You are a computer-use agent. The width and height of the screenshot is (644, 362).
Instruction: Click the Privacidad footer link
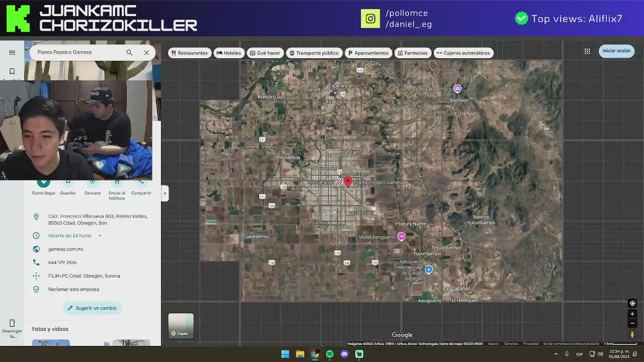(531, 344)
